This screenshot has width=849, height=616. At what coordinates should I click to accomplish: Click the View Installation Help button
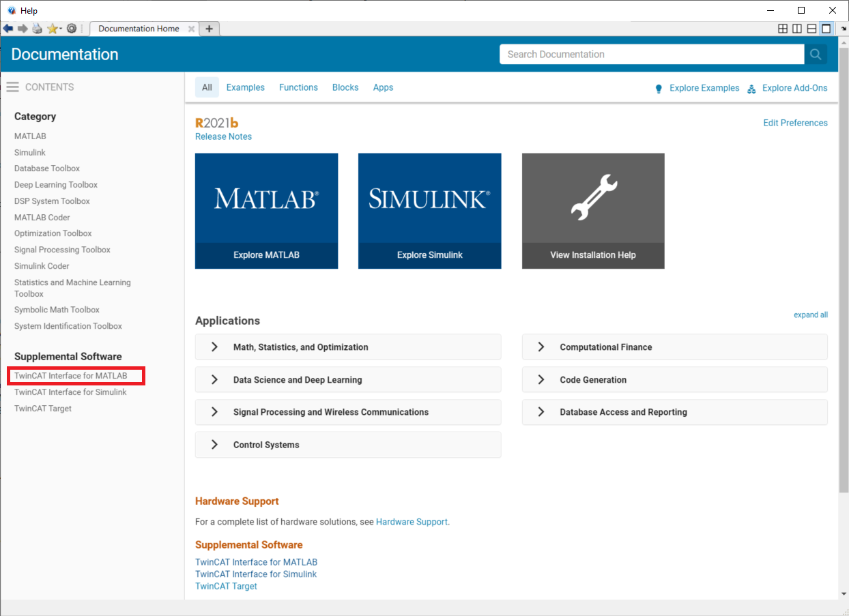(x=593, y=255)
